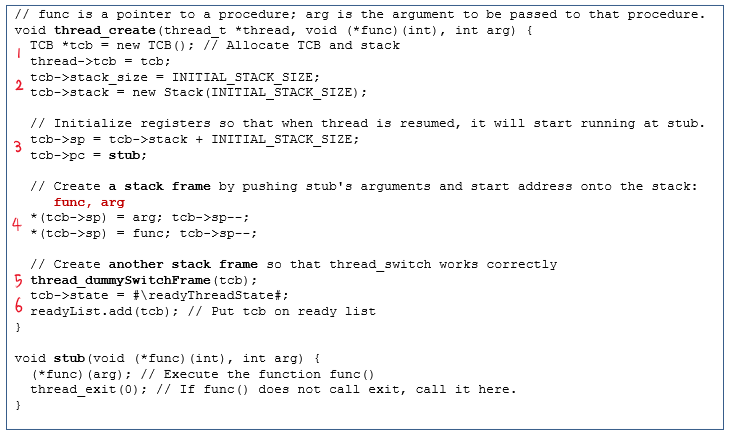The height and width of the screenshot is (435, 730).
Task: Click the "tcb->pc = stub" line
Action: click(x=82, y=155)
